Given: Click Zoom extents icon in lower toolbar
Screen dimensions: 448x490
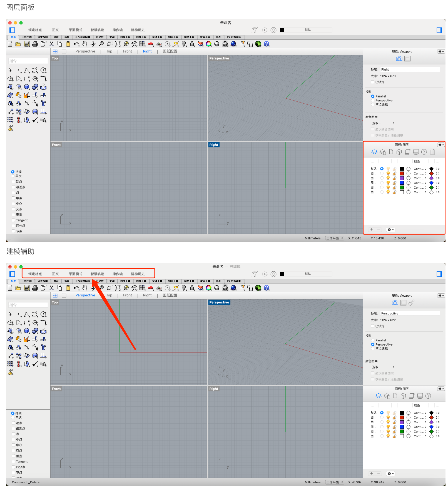Looking at the screenshot, I should pyautogui.click(x=118, y=288).
